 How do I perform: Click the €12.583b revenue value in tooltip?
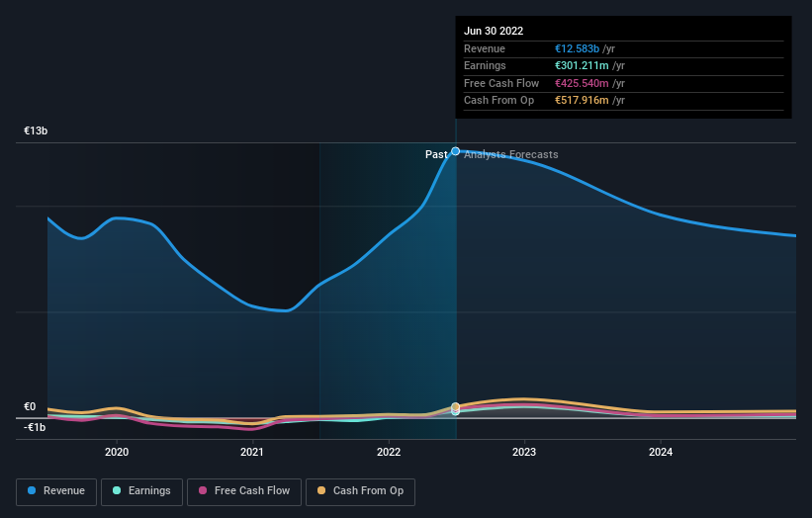coord(577,48)
